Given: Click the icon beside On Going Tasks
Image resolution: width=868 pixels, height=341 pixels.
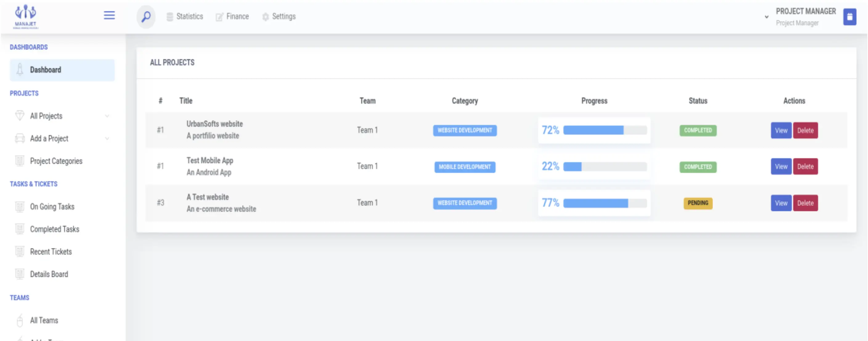Looking at the screenshot, I should click(20, 207).
